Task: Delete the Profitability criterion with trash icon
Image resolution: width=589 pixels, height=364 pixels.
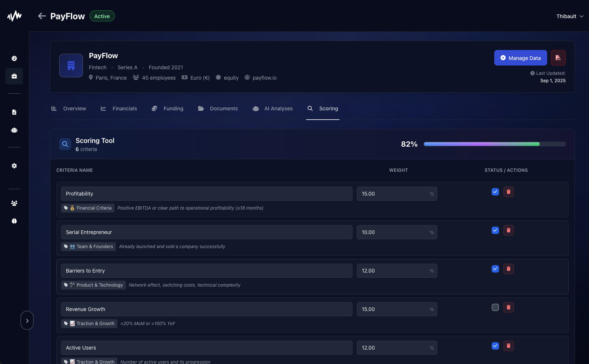Action: [x=508, y=192]
